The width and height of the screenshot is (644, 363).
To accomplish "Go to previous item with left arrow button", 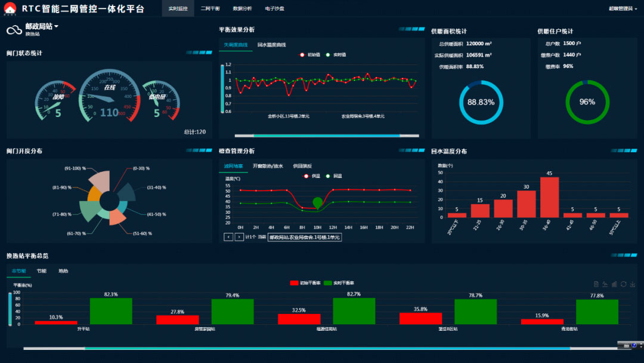I will tap(228, 237).
